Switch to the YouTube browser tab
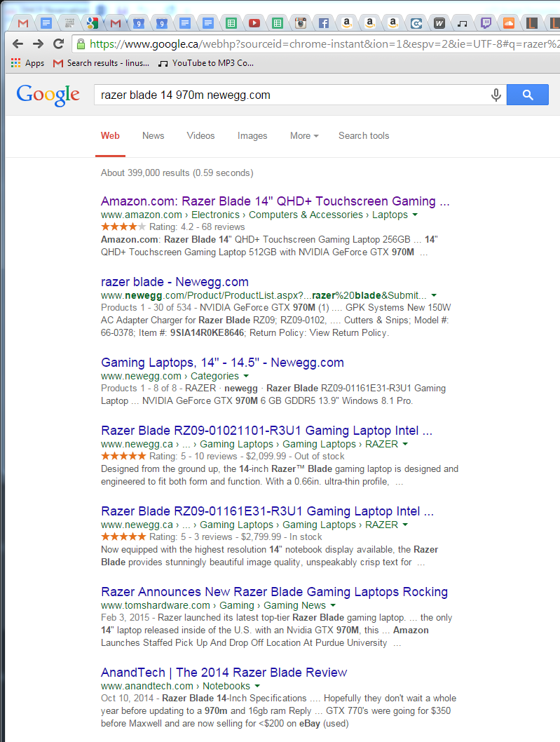This screenshot has height=742, width=560. click(x=254, y=22)
